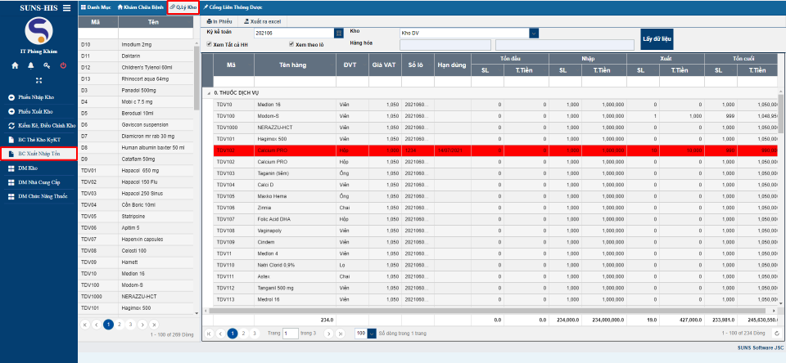Click the home icon in sidebar
786x363 pixels.
point(15,65)
